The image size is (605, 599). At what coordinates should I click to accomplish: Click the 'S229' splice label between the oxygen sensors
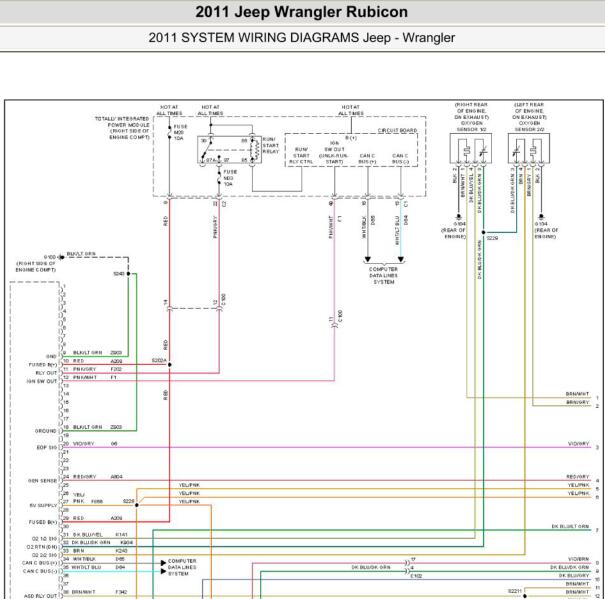coord(492,238)
